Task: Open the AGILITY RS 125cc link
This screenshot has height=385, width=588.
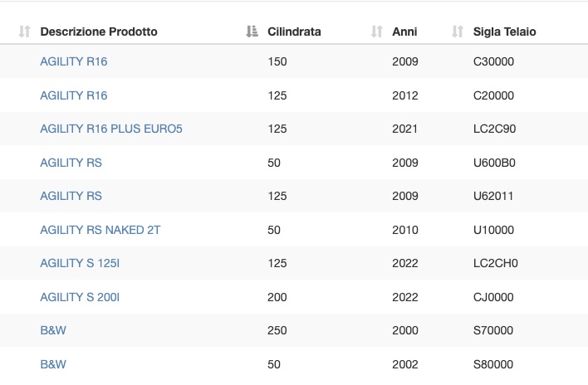Action: [71, 196]
